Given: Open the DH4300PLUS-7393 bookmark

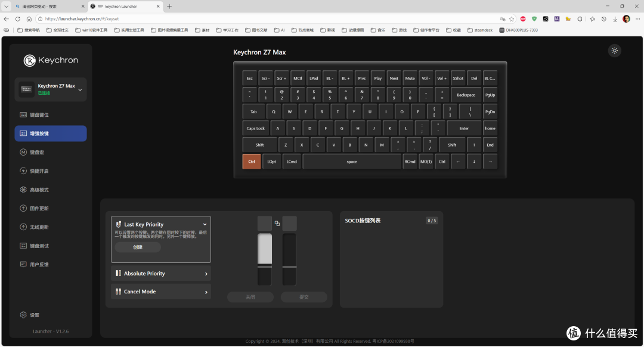Looking at the screenshot, I should coord(518,30).
